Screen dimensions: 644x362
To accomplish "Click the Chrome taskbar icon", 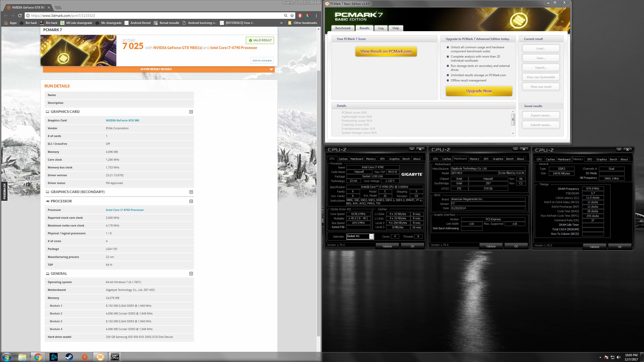I will click(38, 357).
